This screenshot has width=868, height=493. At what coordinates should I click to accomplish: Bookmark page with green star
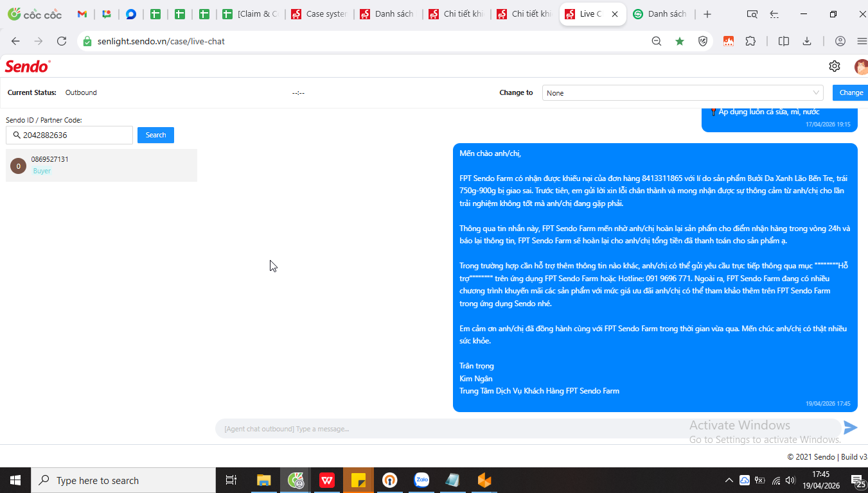point(680,41)
